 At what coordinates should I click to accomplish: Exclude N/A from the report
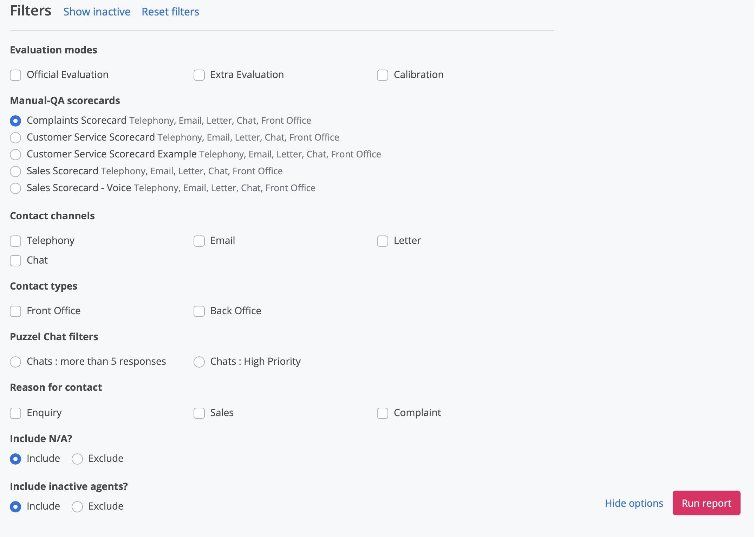(77, 459)
